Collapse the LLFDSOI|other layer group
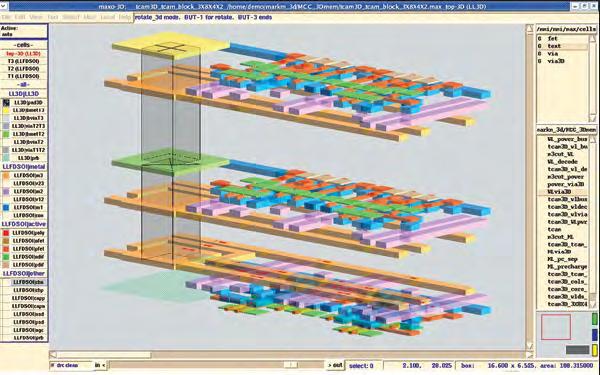Screen dimensions: 600x375 tap(24, 274)
